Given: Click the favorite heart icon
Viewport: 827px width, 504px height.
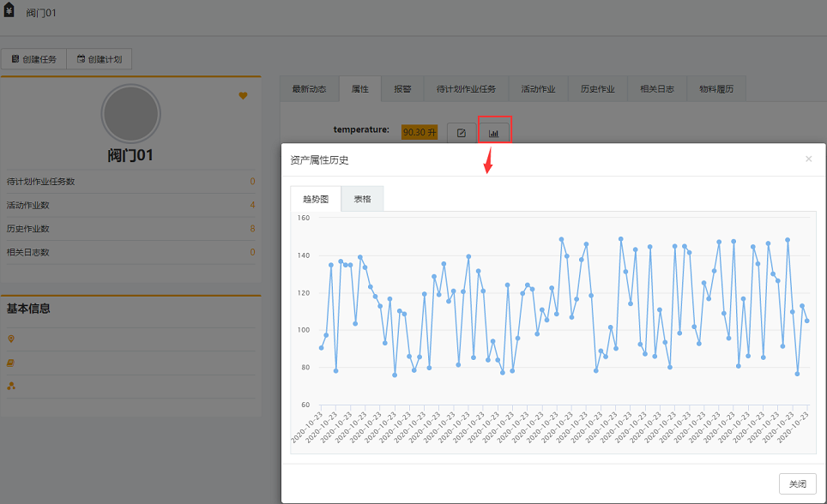Looking at the screenshot, I should (x=243, y=96).
